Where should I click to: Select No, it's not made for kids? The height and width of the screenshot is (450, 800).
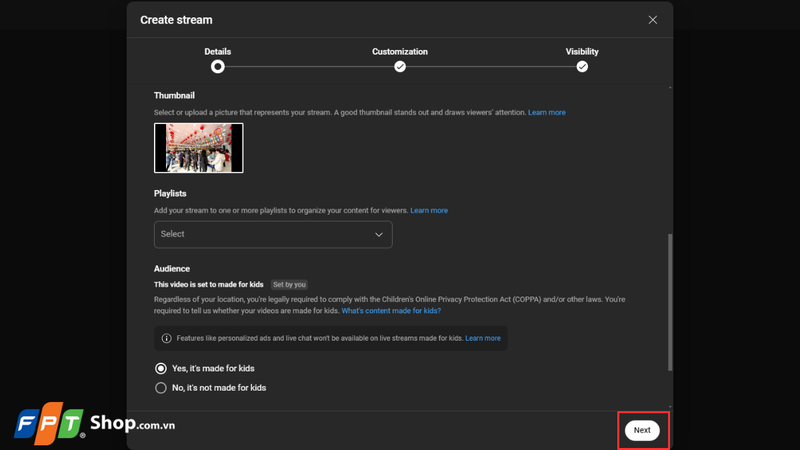[161, 388]
